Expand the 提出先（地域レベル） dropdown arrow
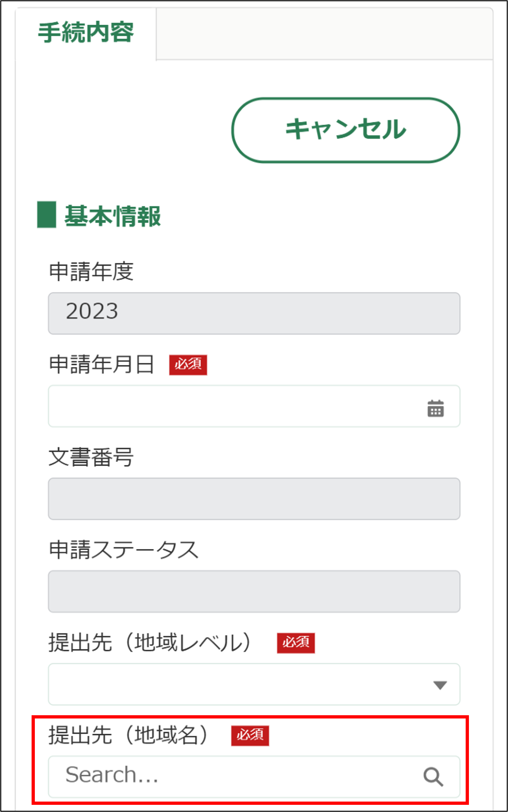 coord(440,685)
